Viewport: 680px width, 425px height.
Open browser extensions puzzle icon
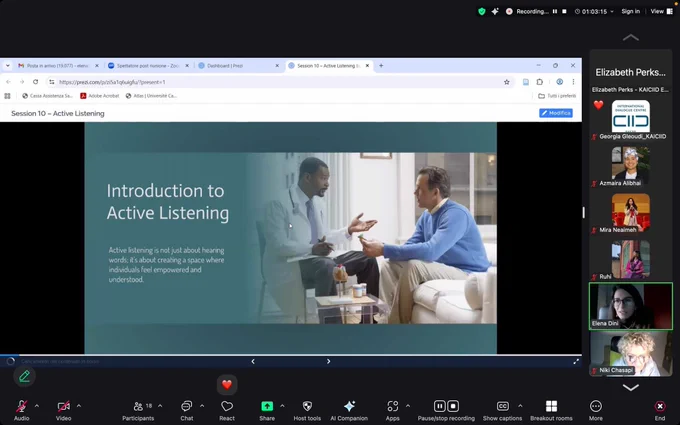(x=540, y=82)
